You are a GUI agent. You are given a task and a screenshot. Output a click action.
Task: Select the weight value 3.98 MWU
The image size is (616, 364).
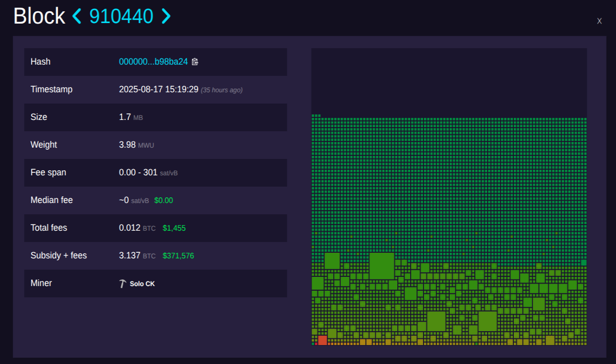137,145
